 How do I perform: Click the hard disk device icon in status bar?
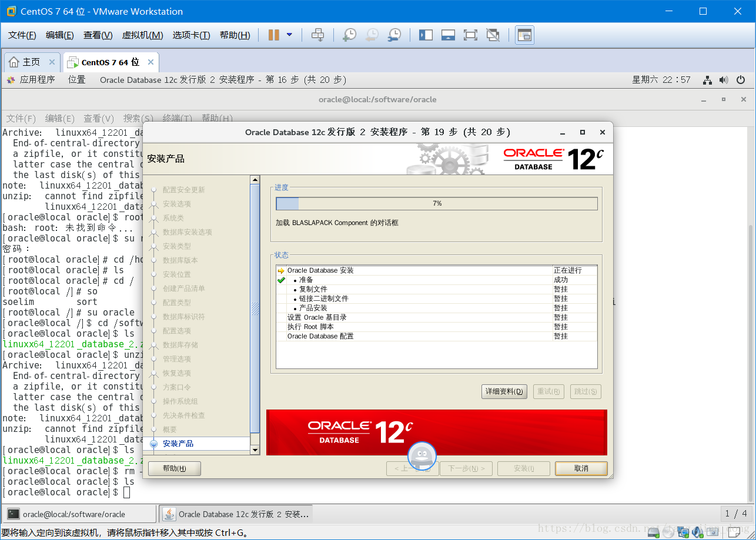point(653,532)
